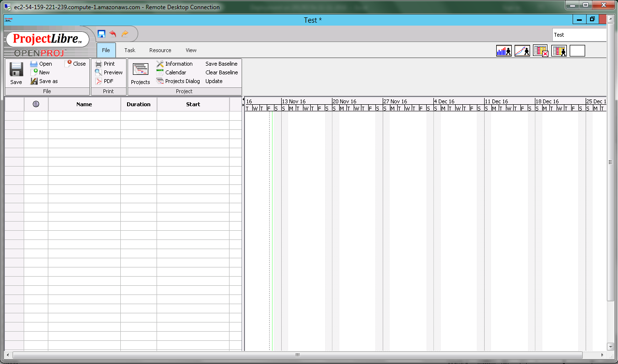The image size is (618, 364).
Task: Toggle the resource usage sub-view
Action: (559, 51)
